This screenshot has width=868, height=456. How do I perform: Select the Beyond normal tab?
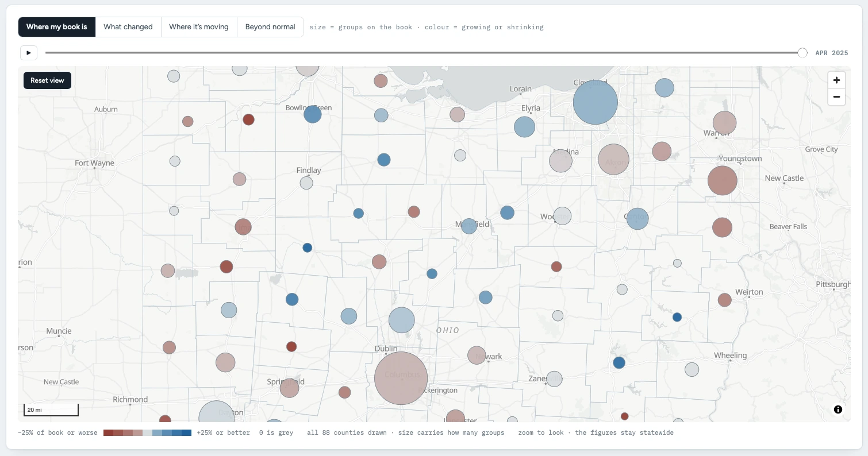270,27
